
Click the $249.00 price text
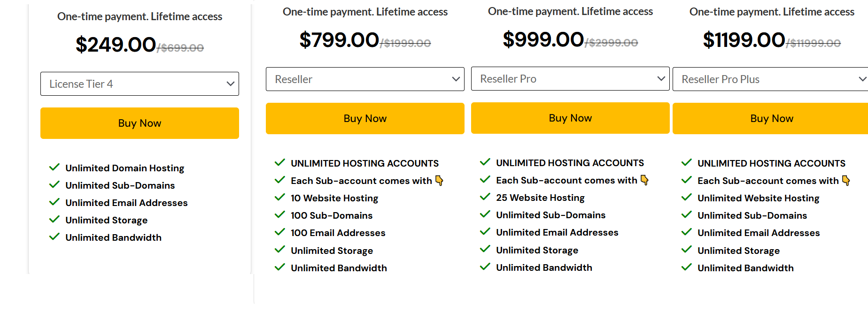116,45
